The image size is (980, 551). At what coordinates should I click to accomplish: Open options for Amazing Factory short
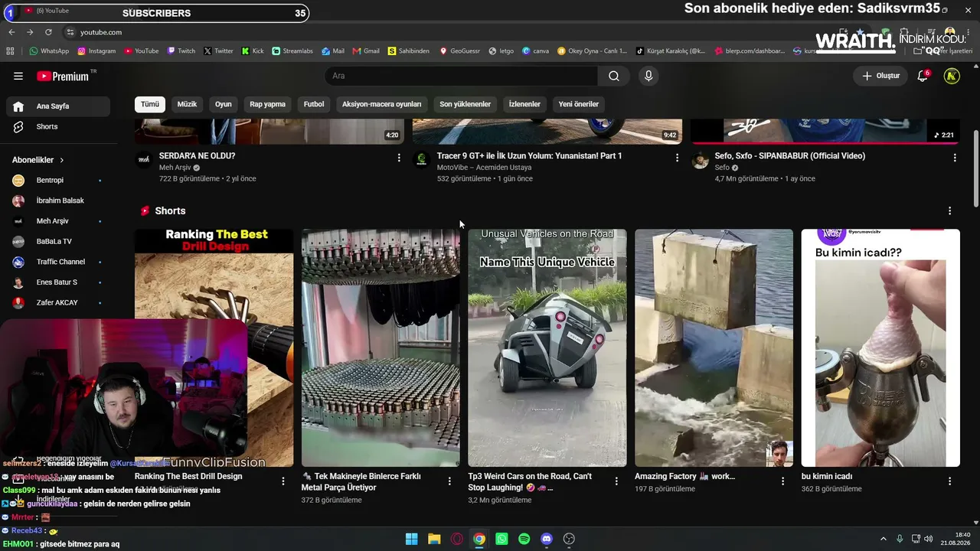click(782, 481)
